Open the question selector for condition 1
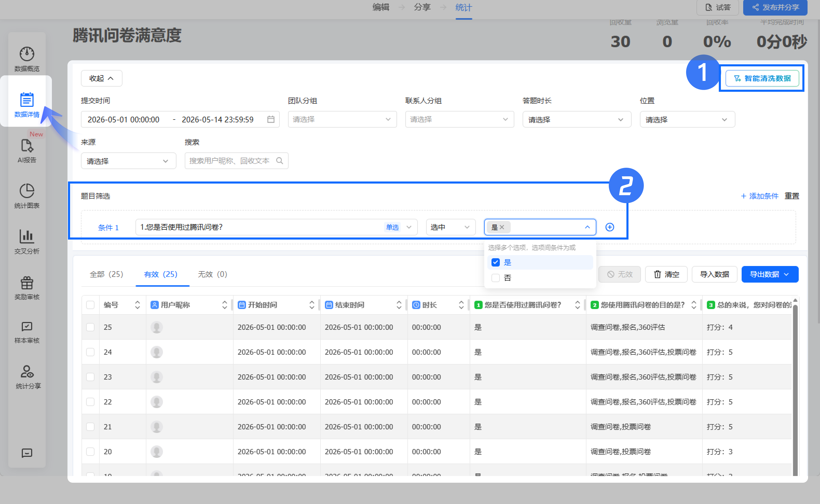The image size is (820, 504). point(277,227)
